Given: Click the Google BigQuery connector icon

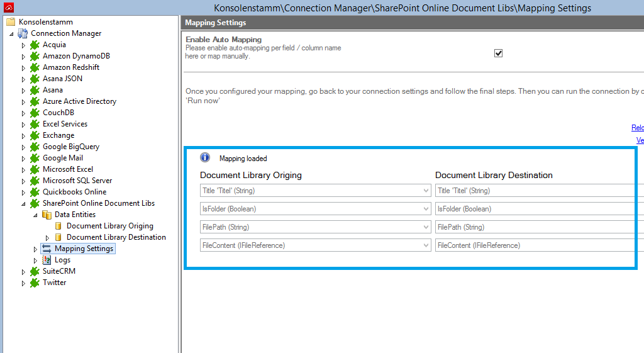Looking at the screenshot, I should tap(35, 147).
